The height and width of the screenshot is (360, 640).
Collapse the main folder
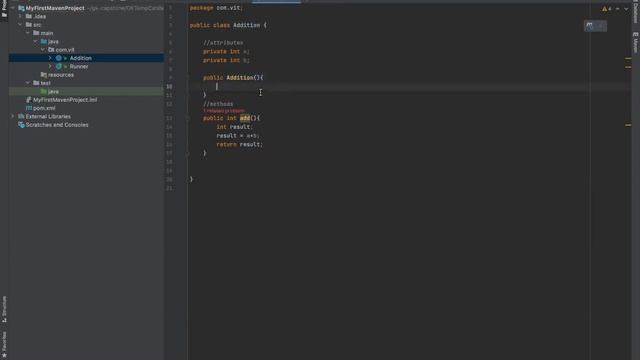[28, 33]
